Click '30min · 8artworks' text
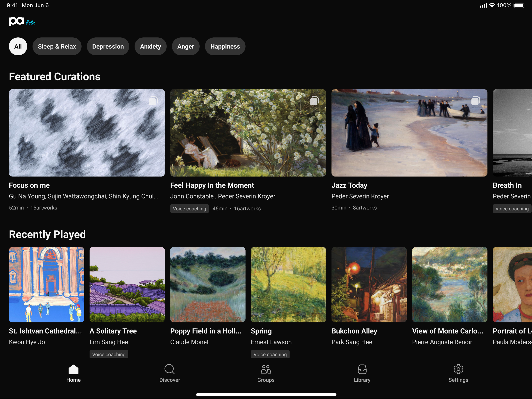 (x=354, y=208)
